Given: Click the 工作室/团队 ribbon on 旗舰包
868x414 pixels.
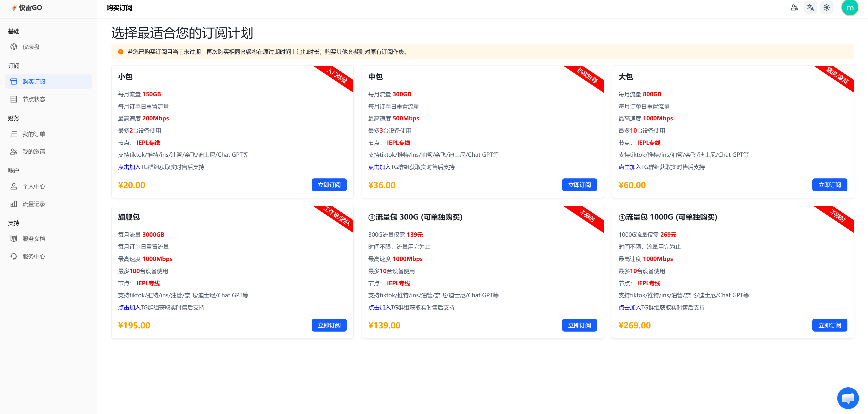Looking at the screenshot, I should (337, 216).
